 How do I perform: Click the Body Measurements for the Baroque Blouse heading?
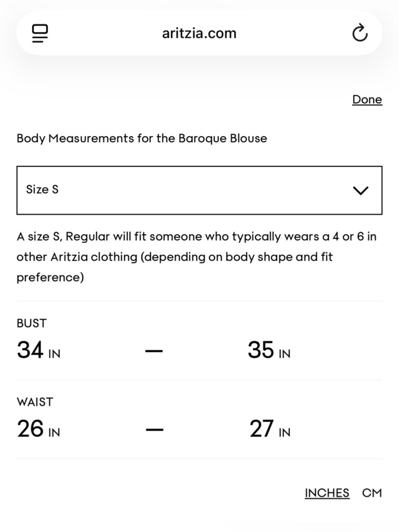tap(142, 138)
